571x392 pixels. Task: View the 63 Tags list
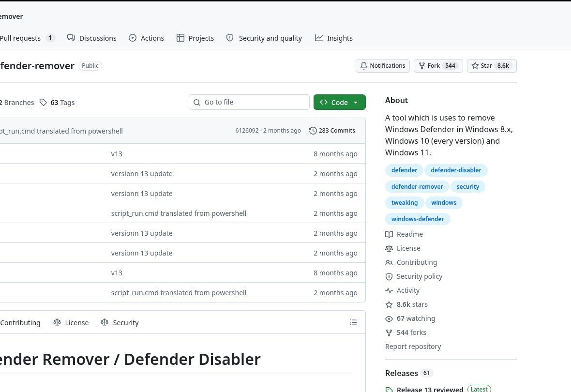tap(57, 103)
